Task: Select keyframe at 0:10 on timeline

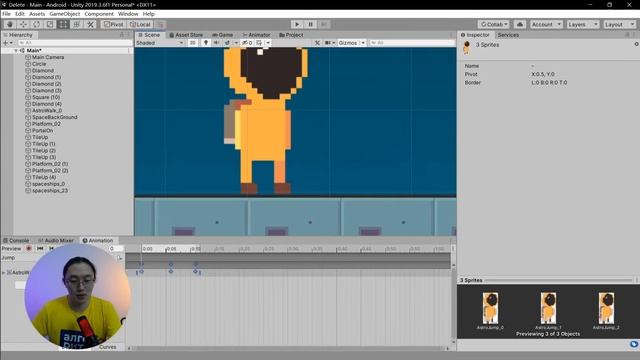Action: [x=196, y=271]
